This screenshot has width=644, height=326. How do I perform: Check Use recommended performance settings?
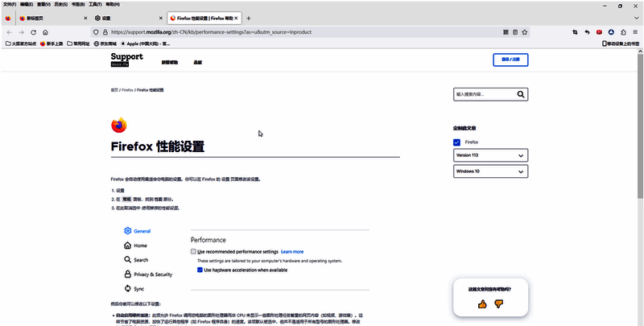[194, 252]
